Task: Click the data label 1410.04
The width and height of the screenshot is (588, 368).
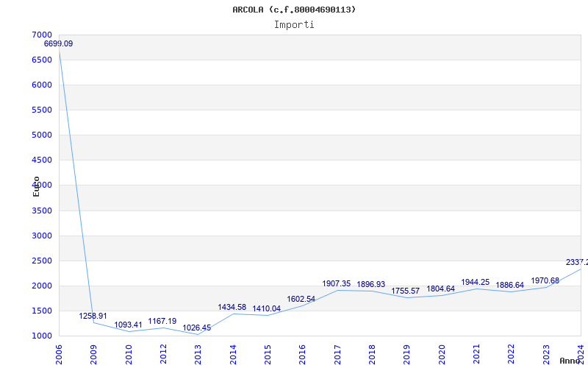Action: click(267, 308)
